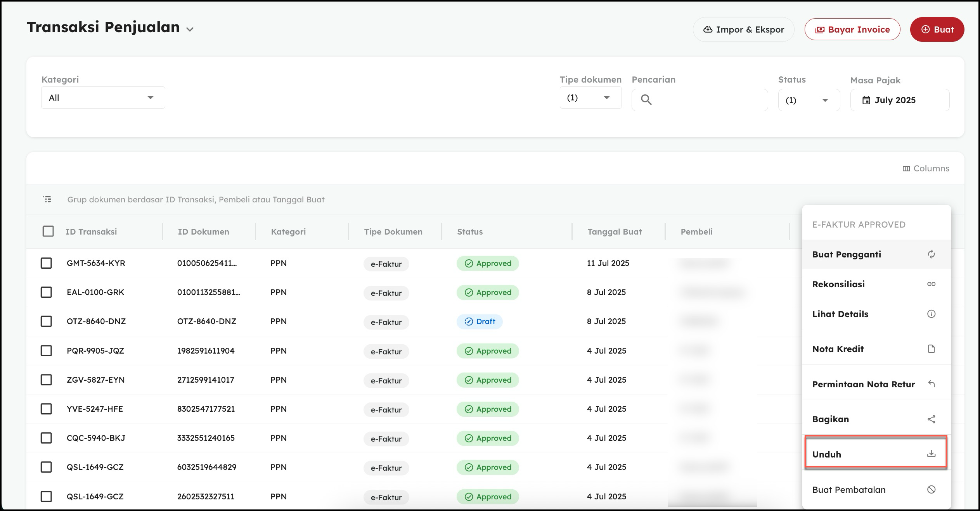This screenshot has width=980, height=511.
Task: Tick the select-all header checkbox
Action: click(x=48, y=231)
